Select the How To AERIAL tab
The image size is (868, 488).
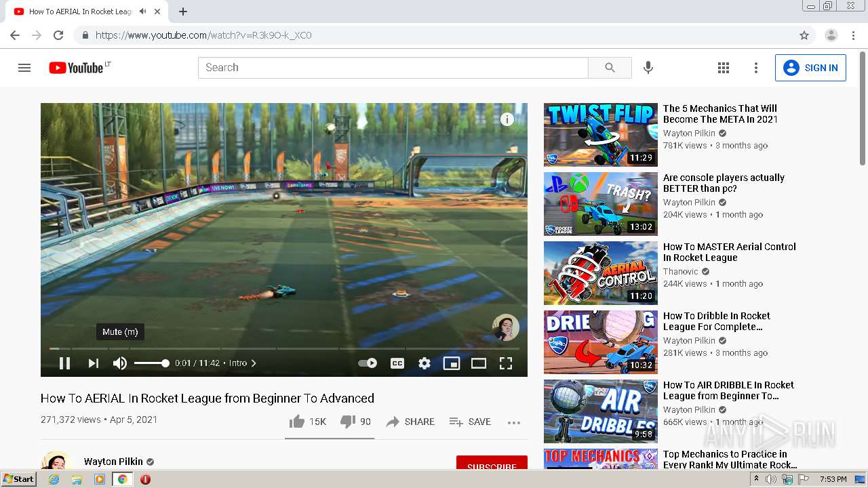click(x=86, y=12)
